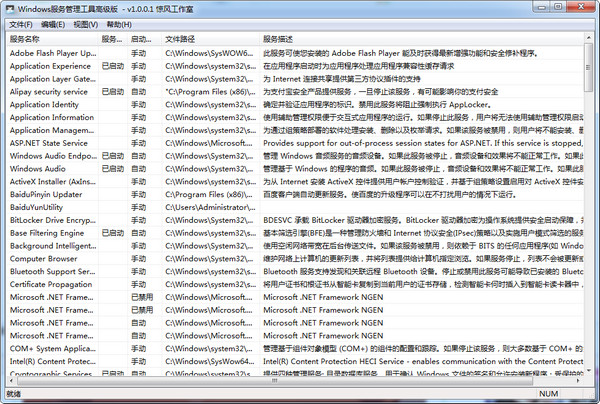
Task: Select Computer Browser service
Action: click(x=44, y=259)
